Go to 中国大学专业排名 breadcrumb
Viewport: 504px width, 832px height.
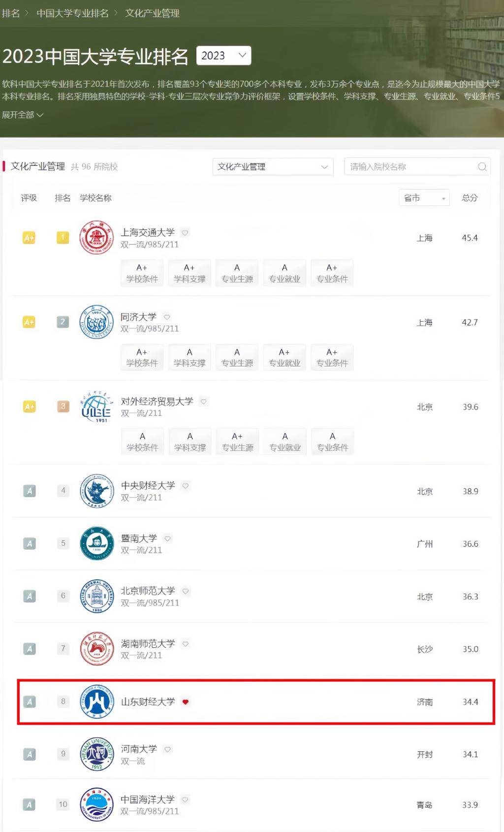coord(72,13)
